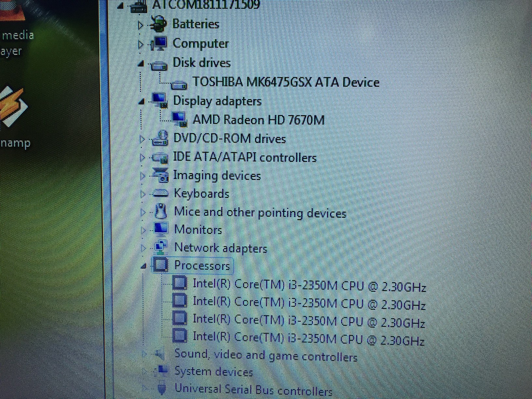
Task: Select Sound, video and game controllers
Action: [266, 355]
